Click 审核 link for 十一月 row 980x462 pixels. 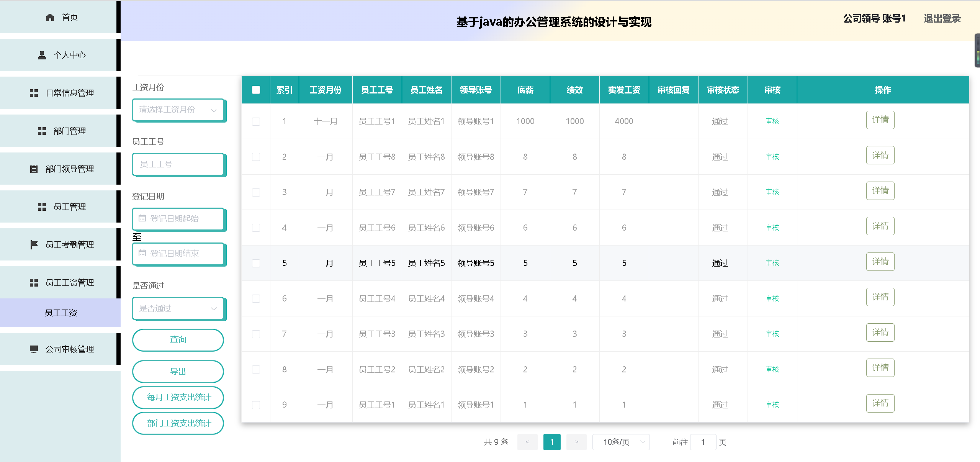click(772, 121)
